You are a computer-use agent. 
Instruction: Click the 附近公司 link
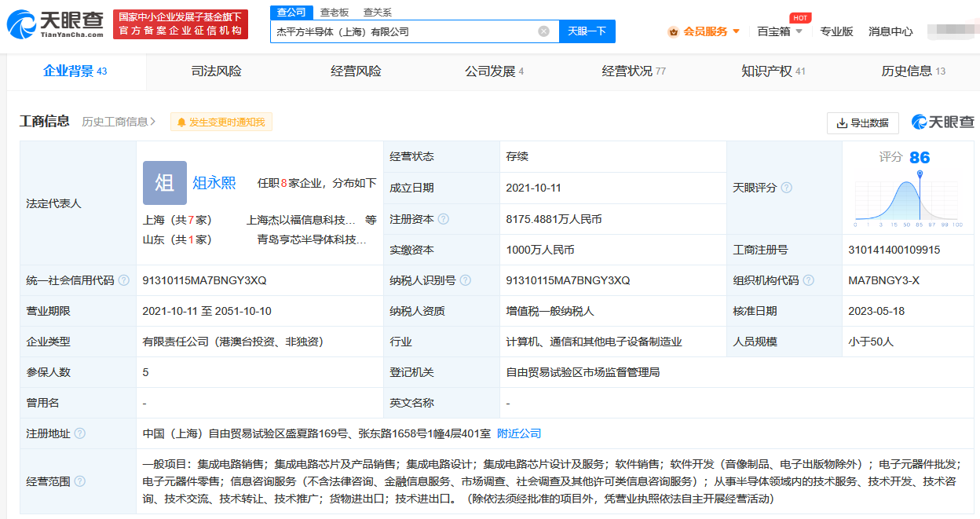(519, 433)
